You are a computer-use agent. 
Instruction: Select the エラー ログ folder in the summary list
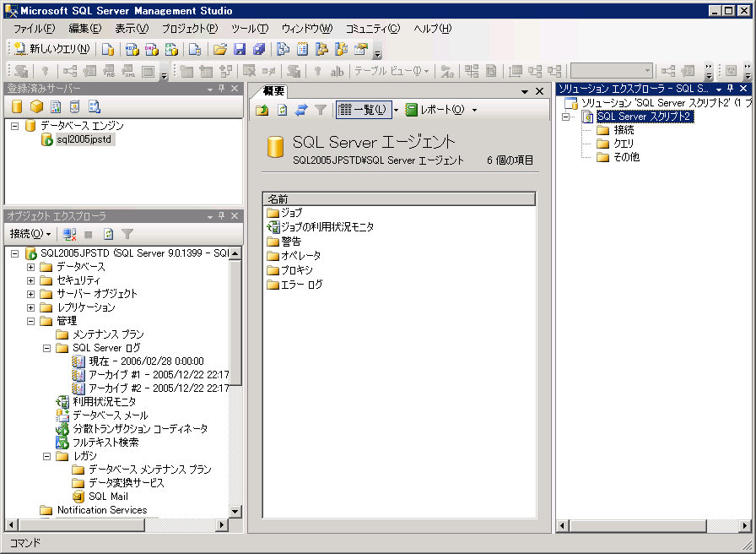point(295,285)
